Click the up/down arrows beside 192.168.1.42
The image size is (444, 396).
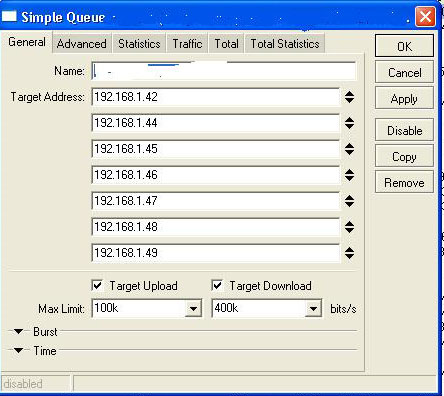[x=349, y=97]
